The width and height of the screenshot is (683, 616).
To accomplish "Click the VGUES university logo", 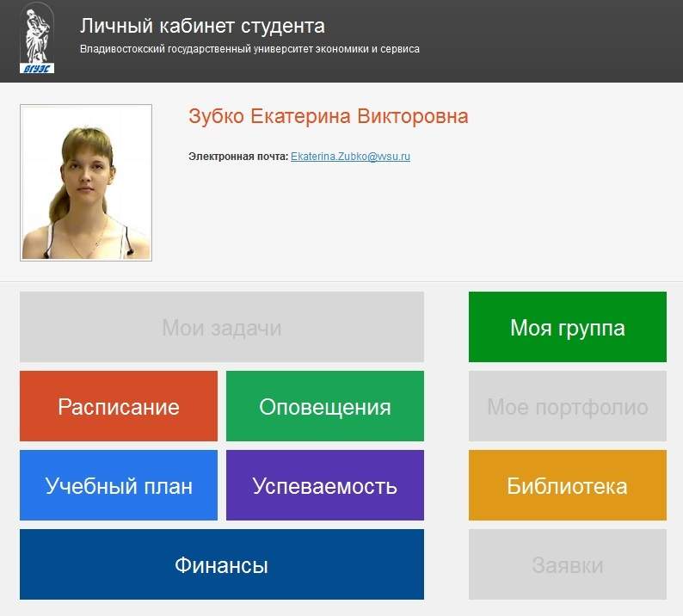I will click(37, 39).
